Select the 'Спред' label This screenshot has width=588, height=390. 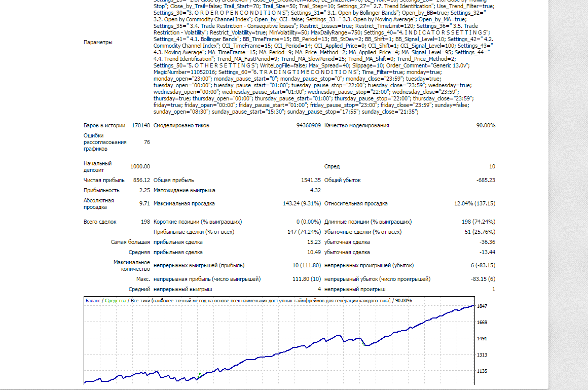(332, 166)
